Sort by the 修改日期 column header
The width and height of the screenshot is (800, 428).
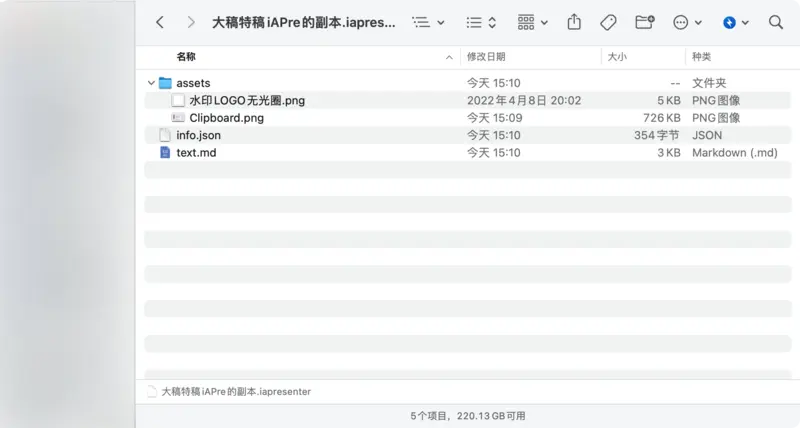point(486,57)
